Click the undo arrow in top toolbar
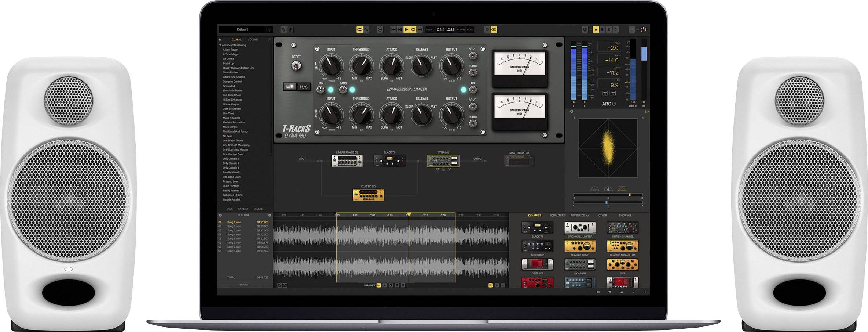The height and width of the screenshot is (332, 868). [283, 30]
